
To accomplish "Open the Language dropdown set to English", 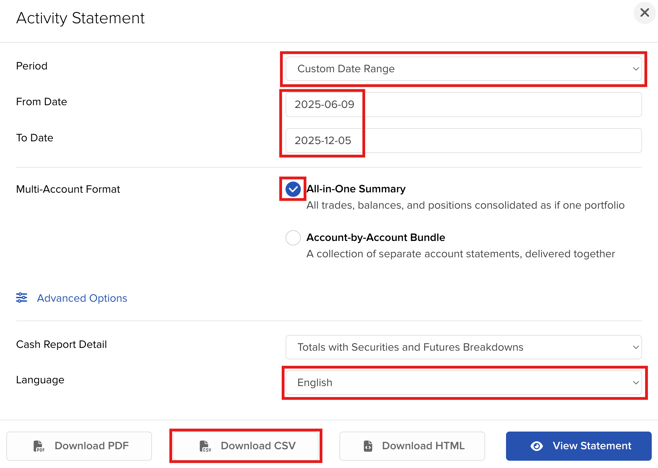I will pos(463,383).
